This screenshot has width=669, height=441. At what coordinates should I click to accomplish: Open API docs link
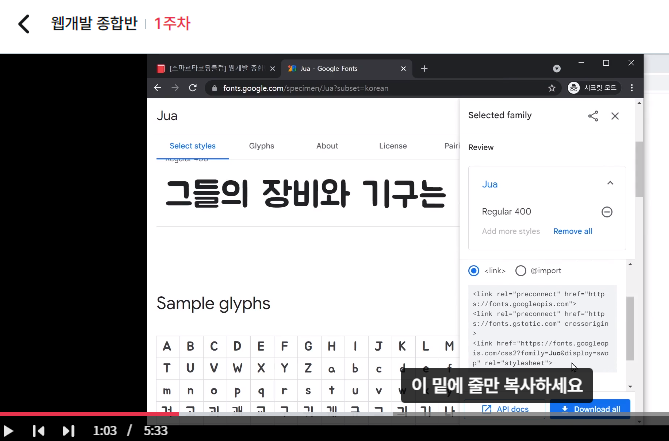pos(505,409)
